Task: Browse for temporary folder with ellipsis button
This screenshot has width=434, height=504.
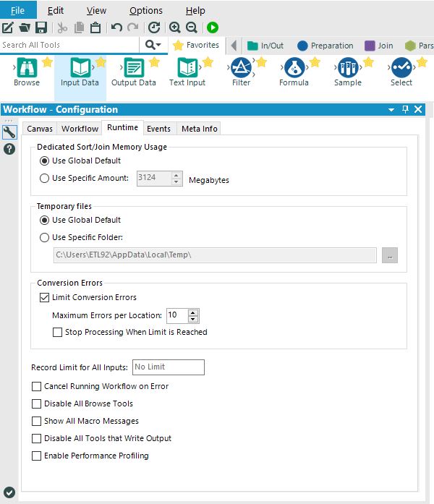Action: 390,255
